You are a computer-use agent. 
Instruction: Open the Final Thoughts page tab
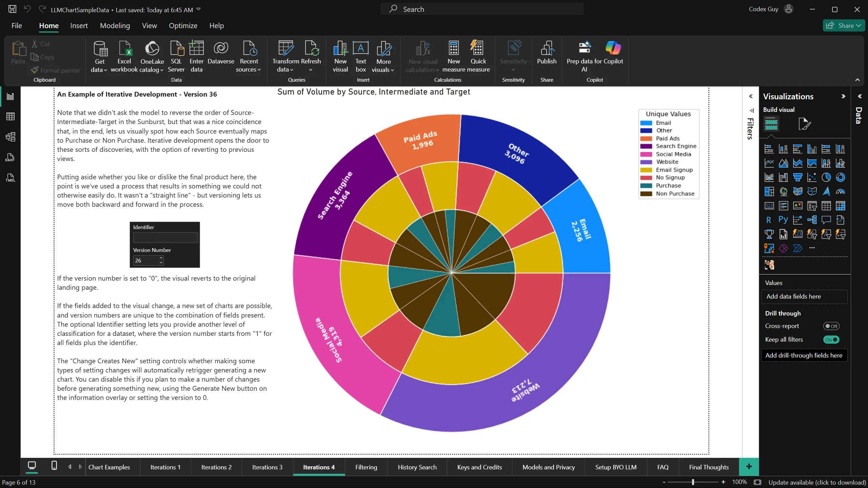tap(709, 467)
